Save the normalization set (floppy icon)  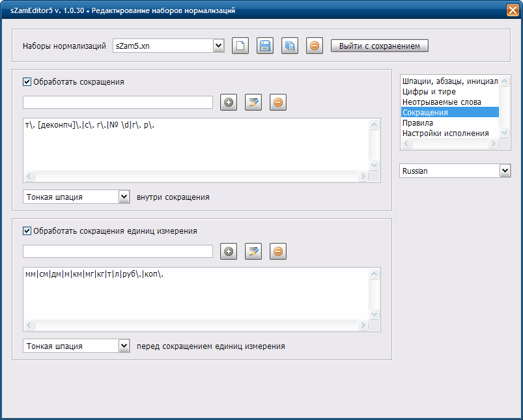click(265, 46)
